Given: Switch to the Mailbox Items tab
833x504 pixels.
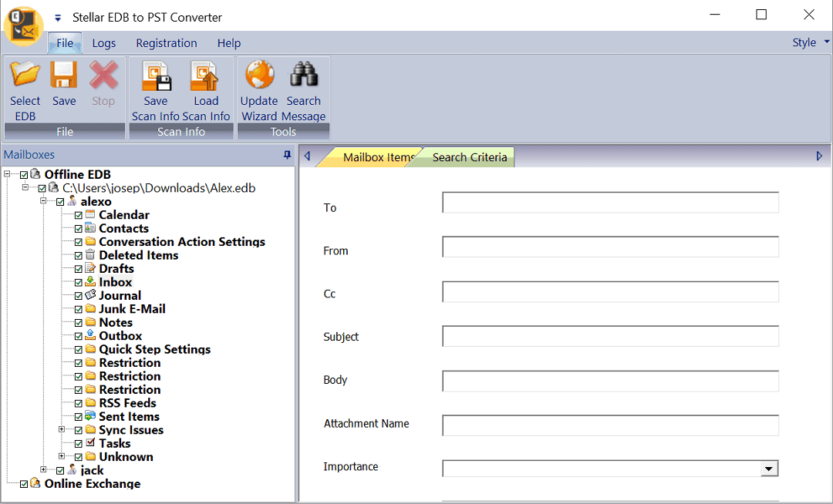Looking at the screenshot, I should pos(372,157).
